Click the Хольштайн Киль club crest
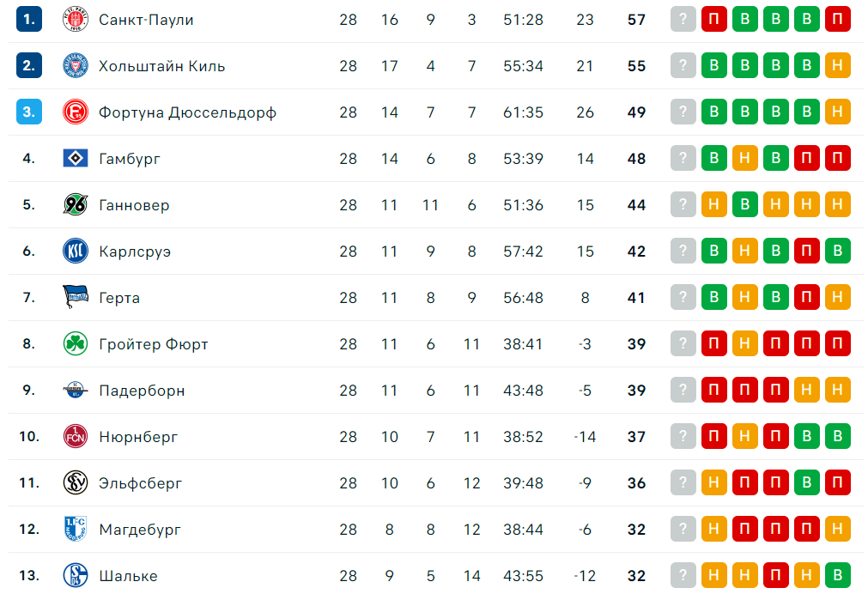 pyautogui.click(x=76, y=66)
